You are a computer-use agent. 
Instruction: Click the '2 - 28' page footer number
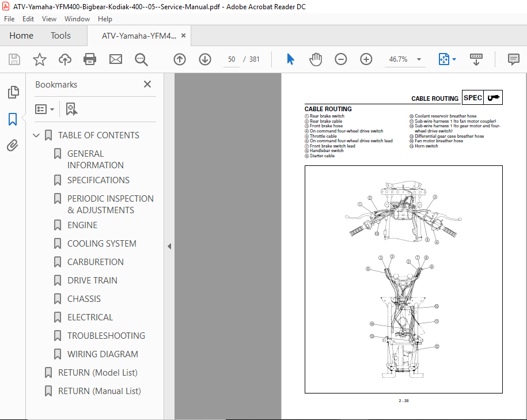pyautogui.click(x=403, y=400)
